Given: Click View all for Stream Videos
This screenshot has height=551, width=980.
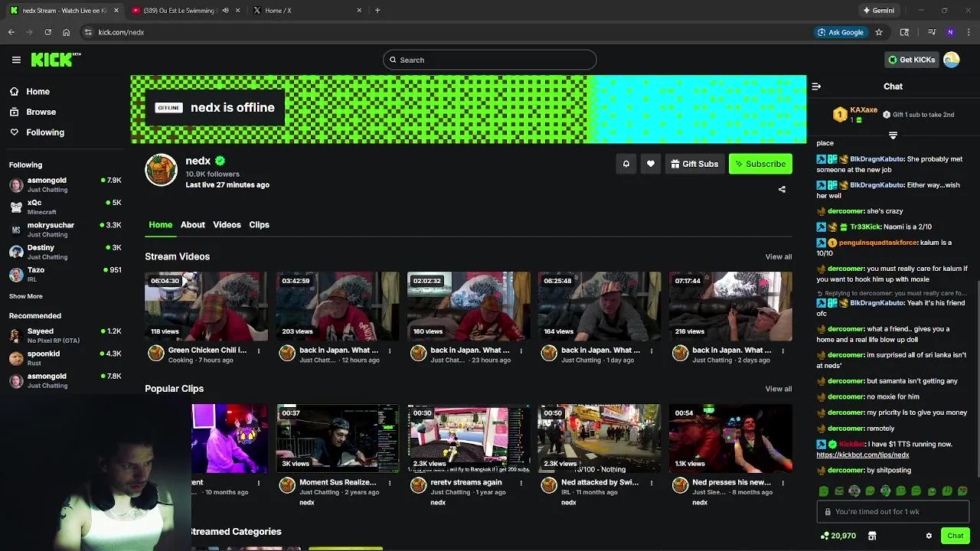Looking at the screenshot, I should (778, 256).
